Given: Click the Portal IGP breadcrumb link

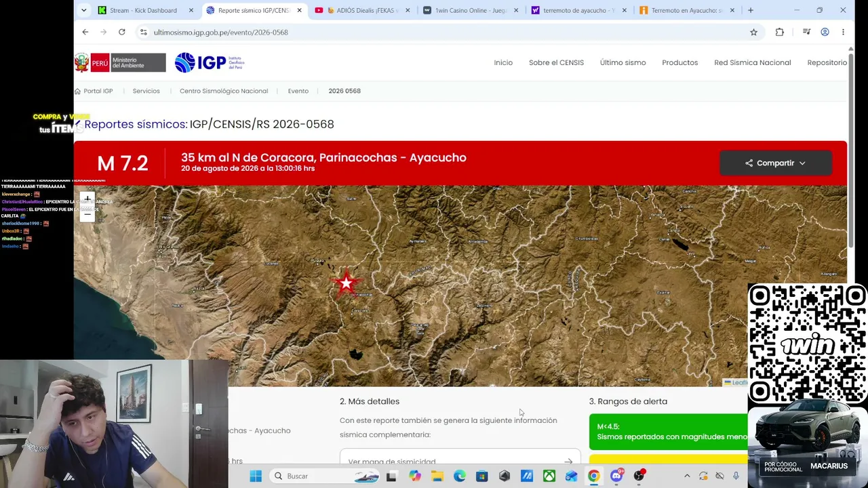Looking at the screenshot, I should 94,91.
